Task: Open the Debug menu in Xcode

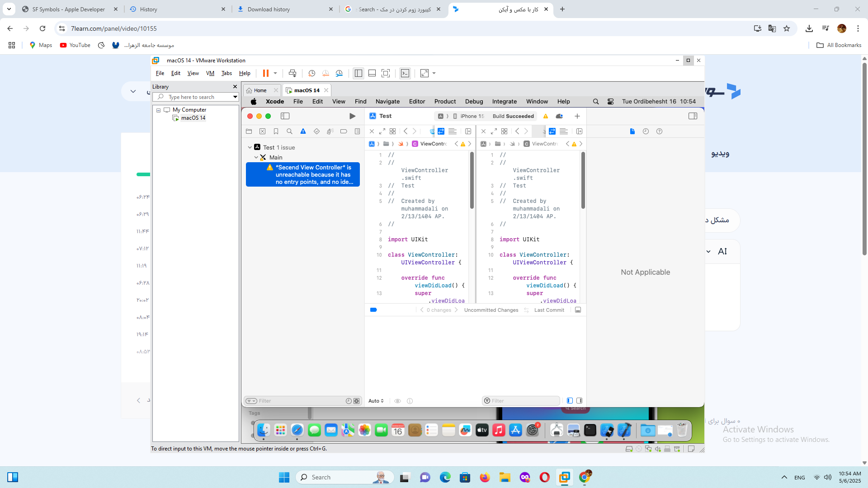Action: click(x=474, y=102)
